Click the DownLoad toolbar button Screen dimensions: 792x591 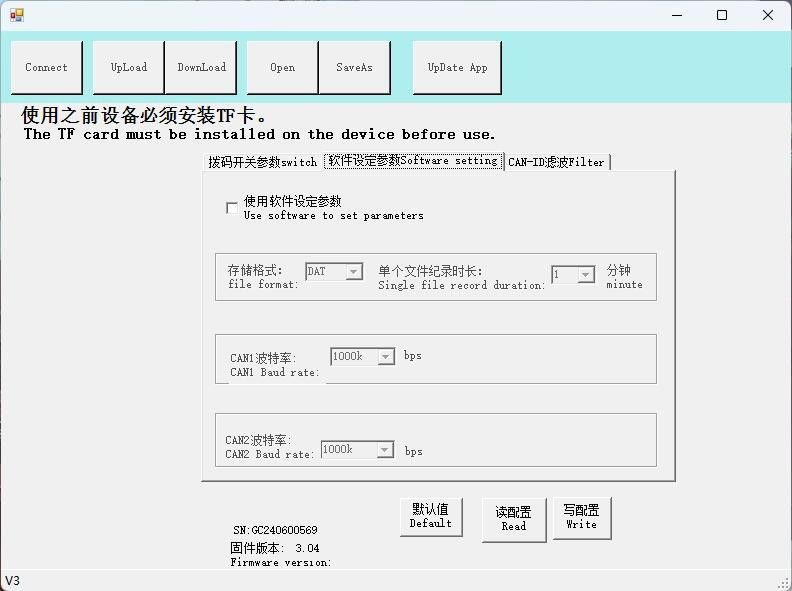pyautogui.click(x=201, y=68)
